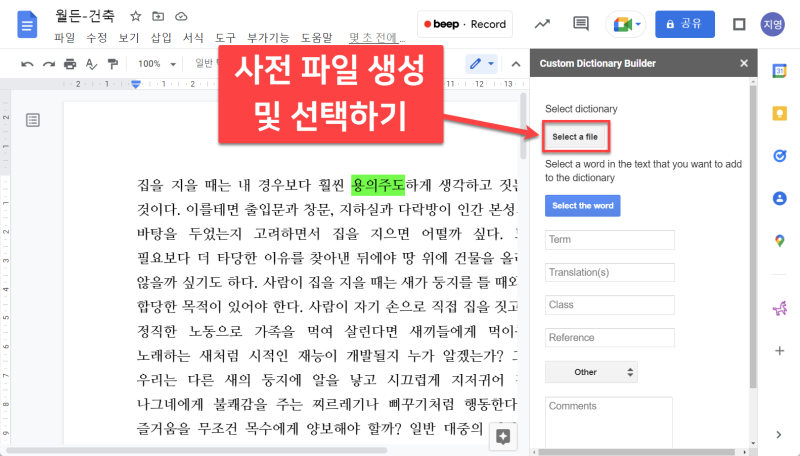
Task: Click the square icon beside 공유
Action: click(739, 24)
